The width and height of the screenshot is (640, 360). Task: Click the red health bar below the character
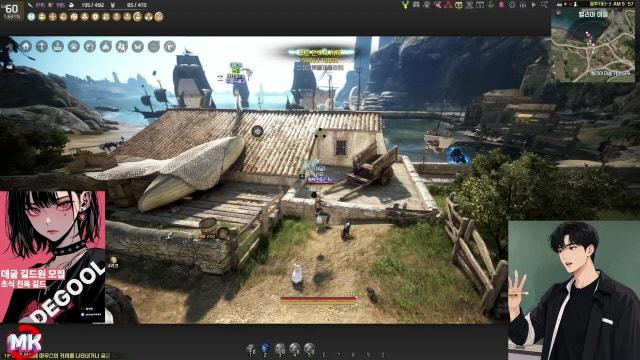[x=318, y=299]
